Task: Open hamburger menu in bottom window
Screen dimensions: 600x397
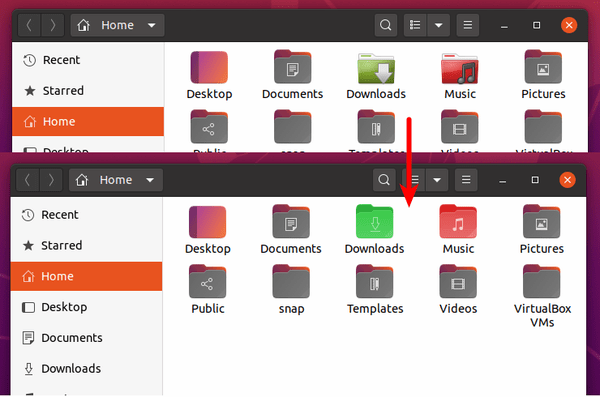Action: tap(466, 180)
